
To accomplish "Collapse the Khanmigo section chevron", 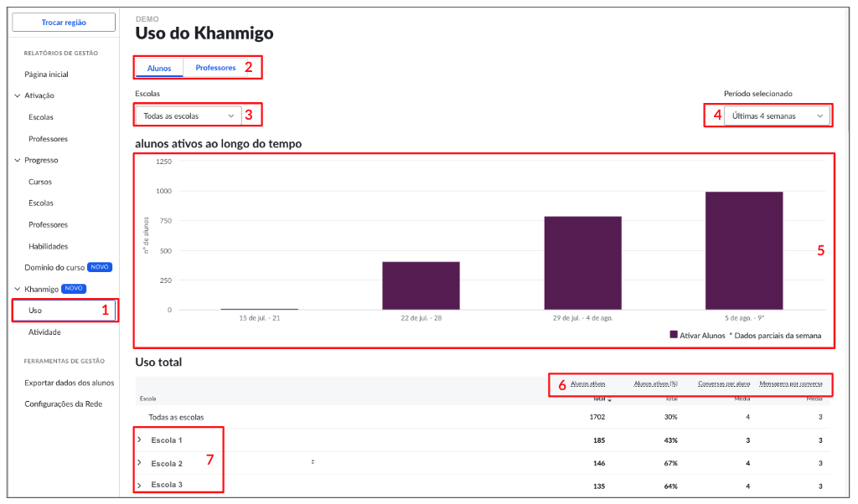I will pos(18,289).
